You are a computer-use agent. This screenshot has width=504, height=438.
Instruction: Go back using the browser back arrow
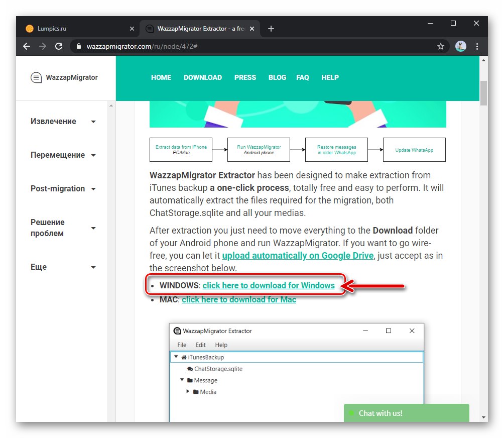tap(26, 46)
